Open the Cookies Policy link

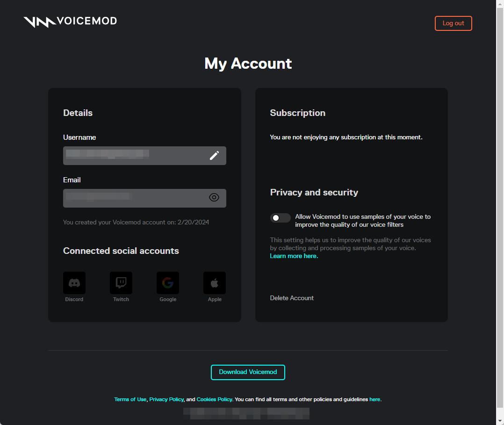pyautogui.click(x=215, y=399)
